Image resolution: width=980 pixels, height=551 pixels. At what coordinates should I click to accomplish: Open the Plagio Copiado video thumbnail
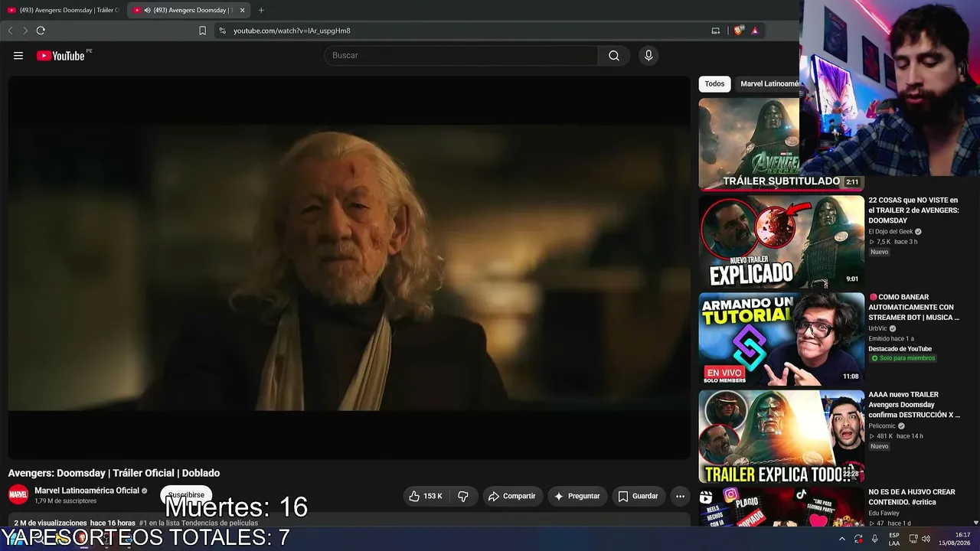click(781, 507)
